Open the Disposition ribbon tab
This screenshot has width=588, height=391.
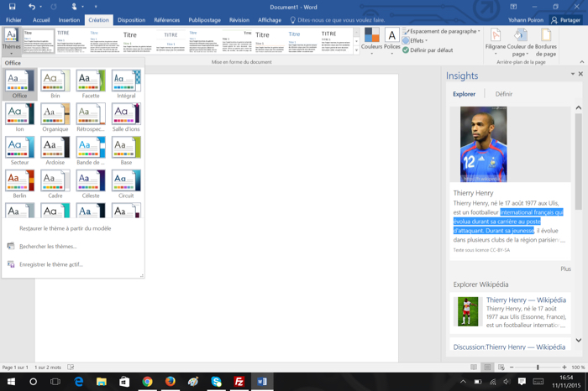click(131, 19)
